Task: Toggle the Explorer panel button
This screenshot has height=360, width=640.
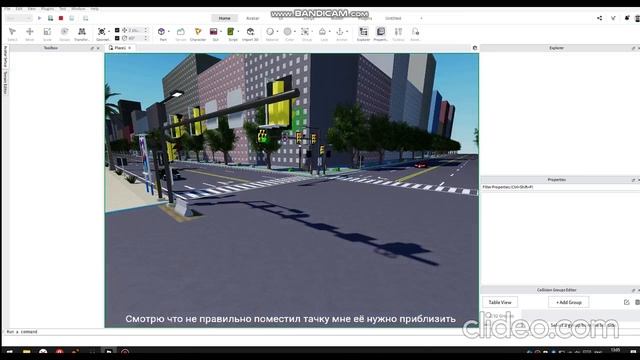Action: [x=363, y=34]
